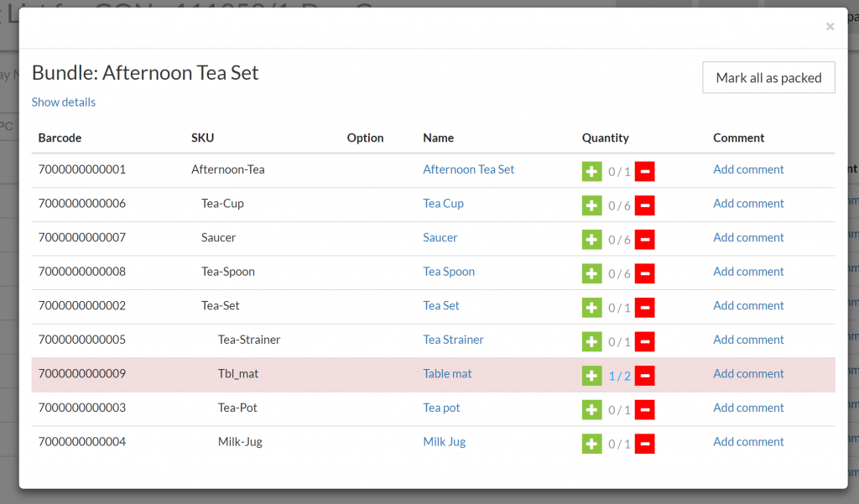
Task: Remove one packed Tea Strainer
Action: (x=644, y=342)
